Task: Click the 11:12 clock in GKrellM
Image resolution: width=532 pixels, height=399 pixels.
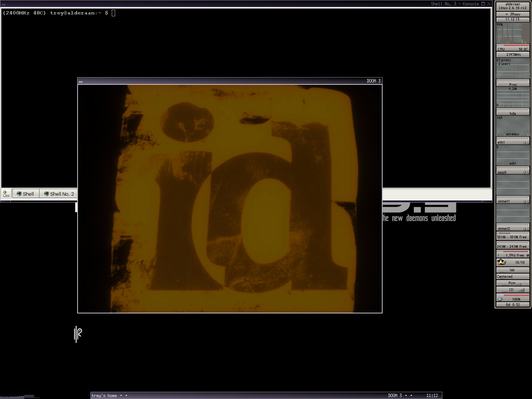Action: pyautogui.click(x=513, y=19)
